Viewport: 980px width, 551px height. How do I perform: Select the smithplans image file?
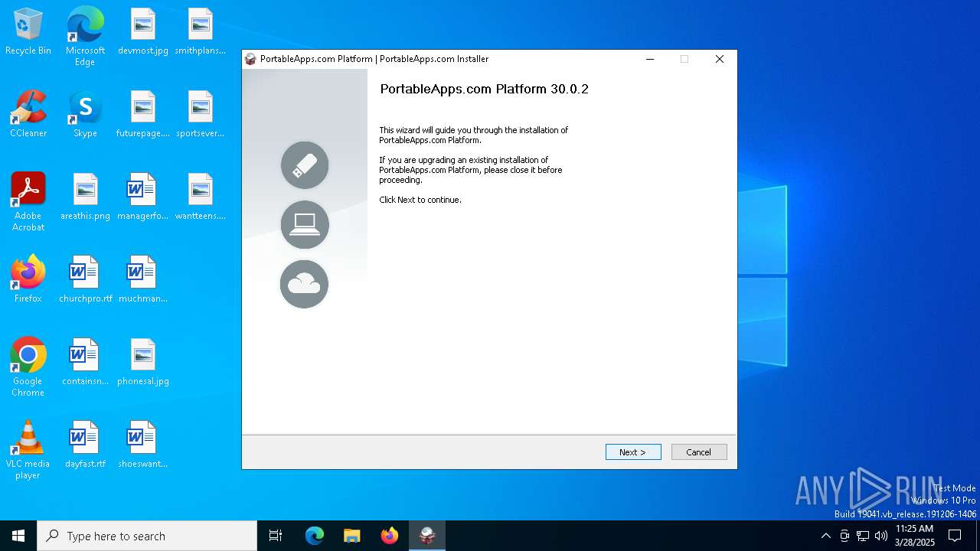pos(200,32)
